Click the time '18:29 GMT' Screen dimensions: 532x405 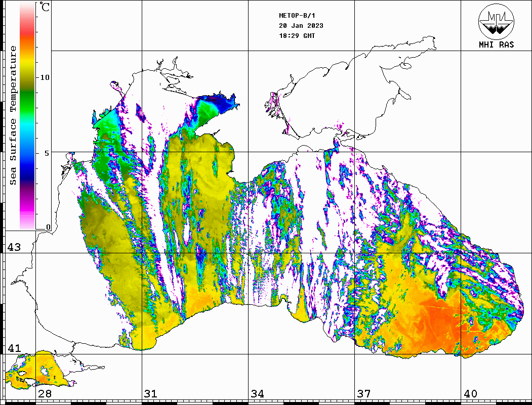(x=297, y=35)
